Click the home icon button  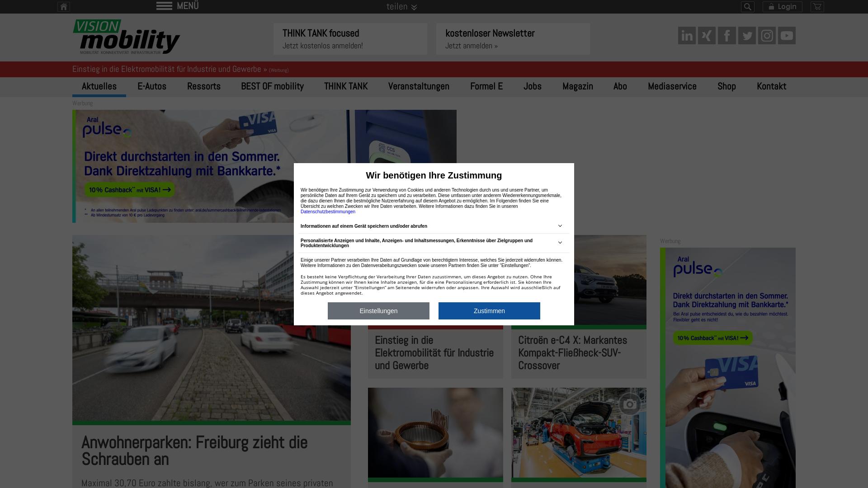coord(64,6)
